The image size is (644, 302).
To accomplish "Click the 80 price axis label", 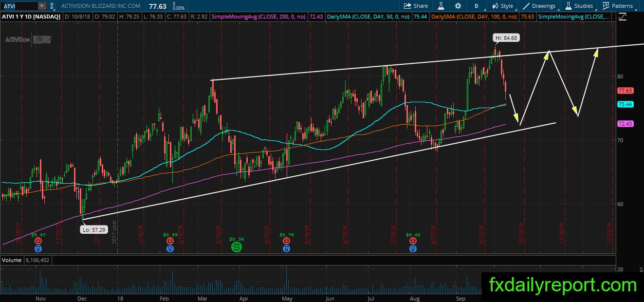I will [x=621, y=76].
